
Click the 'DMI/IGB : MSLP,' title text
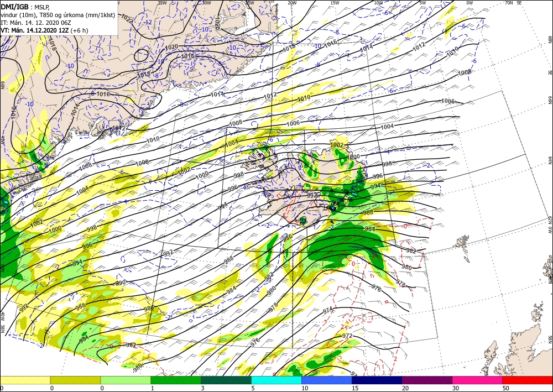[x=26, y=7]
